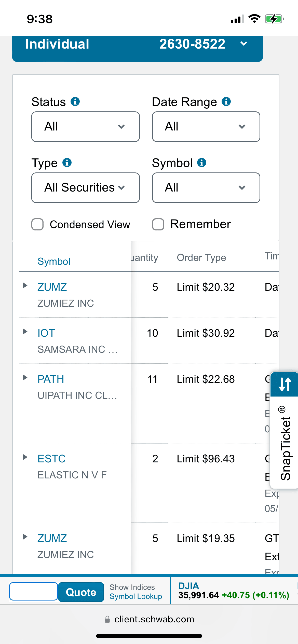Open the All Securities type dropdown
This screenshot has height=644, width=298.
[x=86, y=188]
